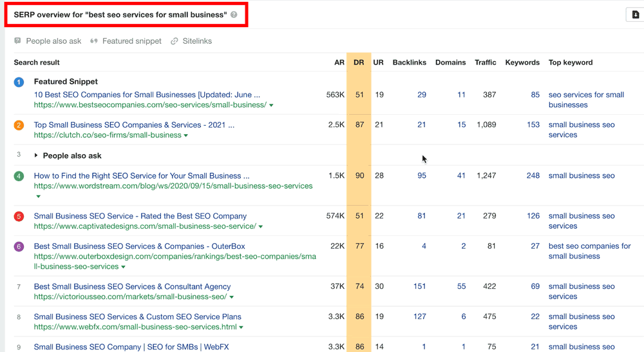Open dropdown beside victoriousseo.com URL
This screenshot has width=644, height=352.
(x=232, y=297)
